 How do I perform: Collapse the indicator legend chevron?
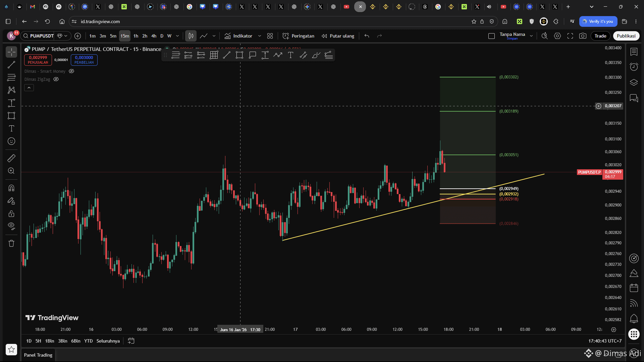[x=29, y=88]
